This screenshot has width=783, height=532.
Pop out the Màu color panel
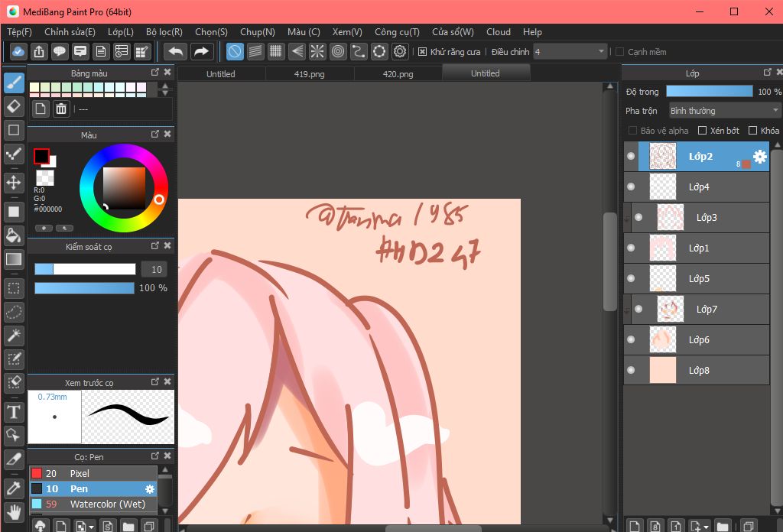tap(154, 135)
